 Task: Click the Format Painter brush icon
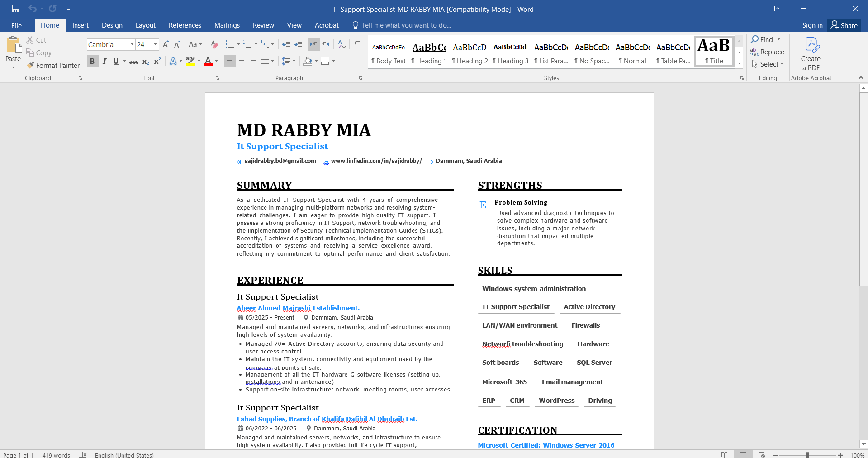tap(30, 65)
